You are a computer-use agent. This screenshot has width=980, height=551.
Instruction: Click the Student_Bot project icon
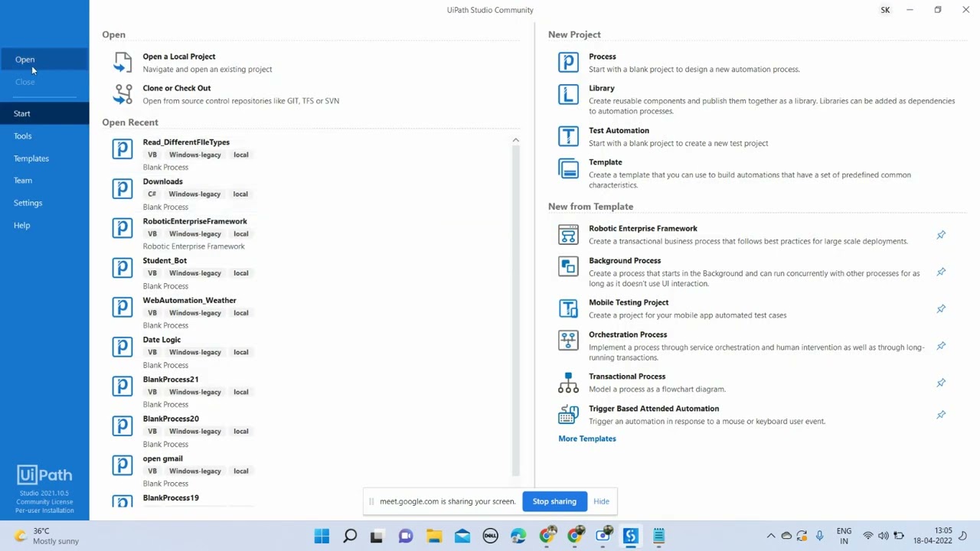pos(122,267)
